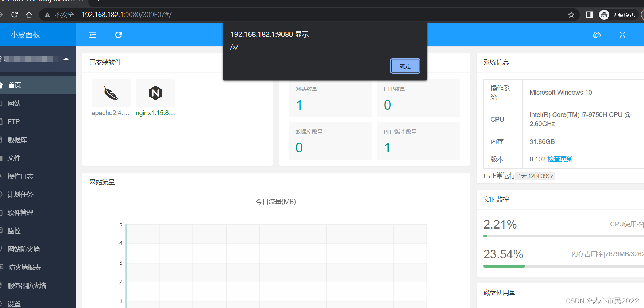Click the 已安装软件 panel heading
644x308 pixels.
(105, 62)
